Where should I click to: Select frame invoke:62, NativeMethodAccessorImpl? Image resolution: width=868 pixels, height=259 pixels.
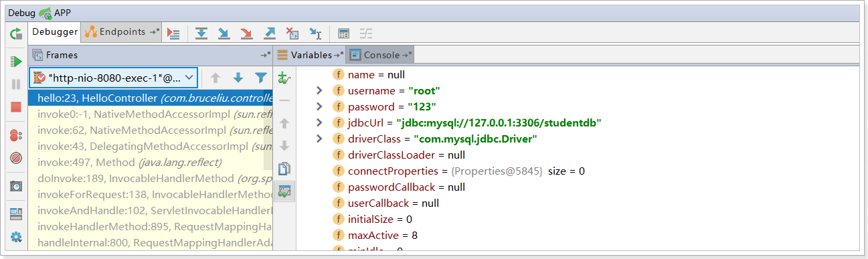coord(151,131)
